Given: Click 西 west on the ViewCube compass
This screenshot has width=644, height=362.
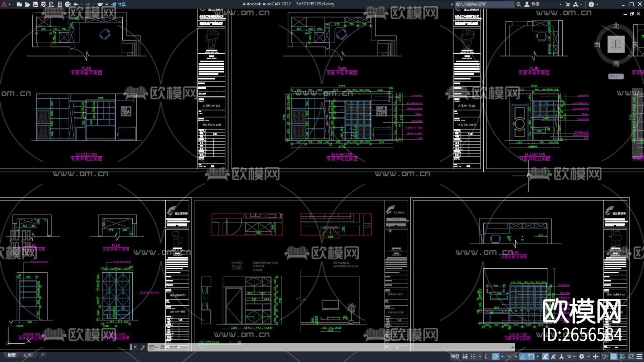Looking at the screenshot, I should [x=597, y=45].
